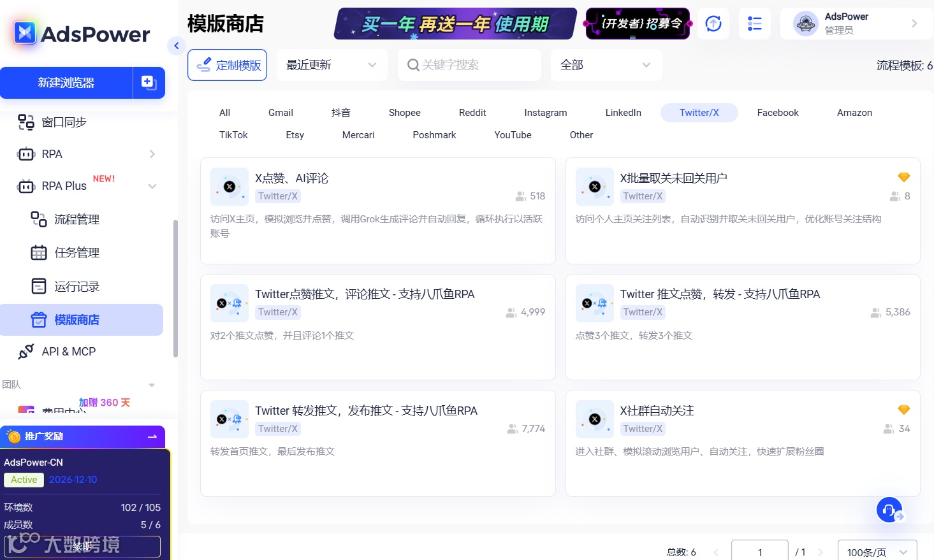Click the 运行记录 icon
The height and width of the screenshot is (560, 934).
point(39,286)
